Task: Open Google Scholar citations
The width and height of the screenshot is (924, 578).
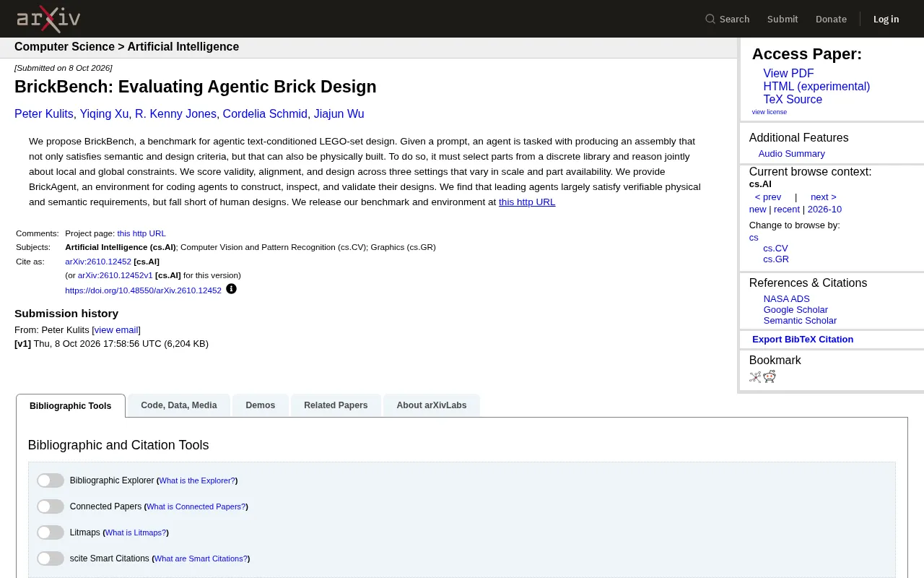Action: click(796, 310)
